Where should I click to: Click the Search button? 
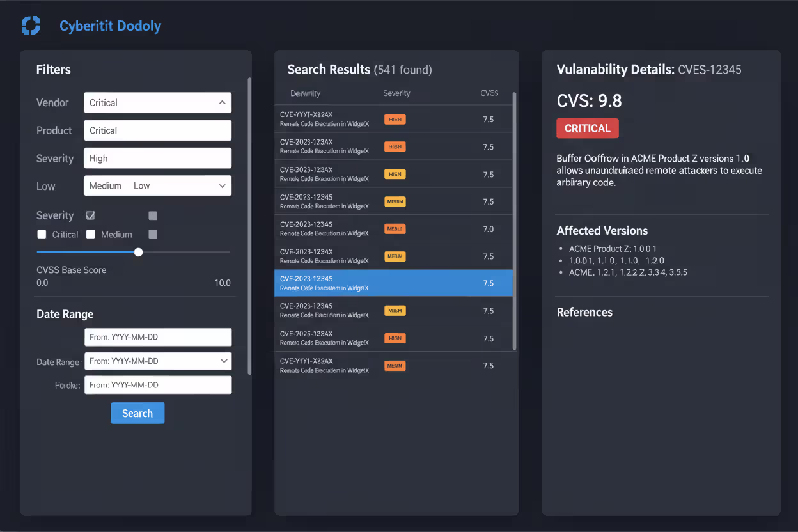tap(137, 412)
